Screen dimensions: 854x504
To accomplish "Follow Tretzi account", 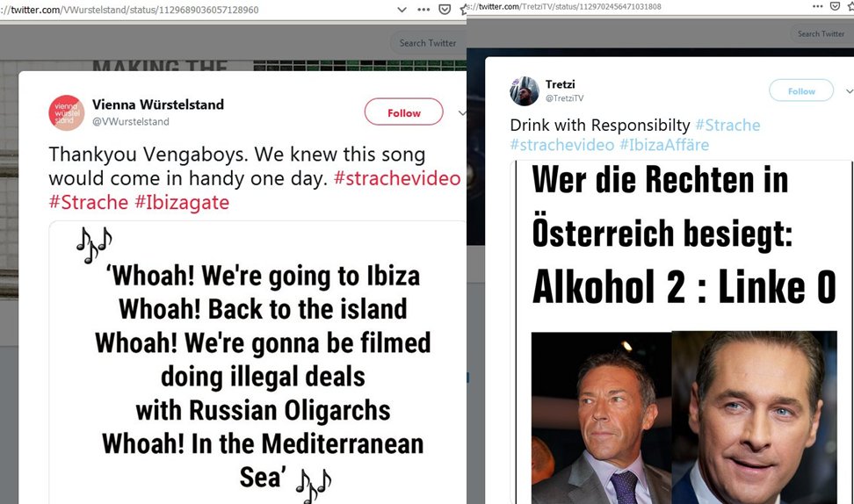I will pos(801,91).
